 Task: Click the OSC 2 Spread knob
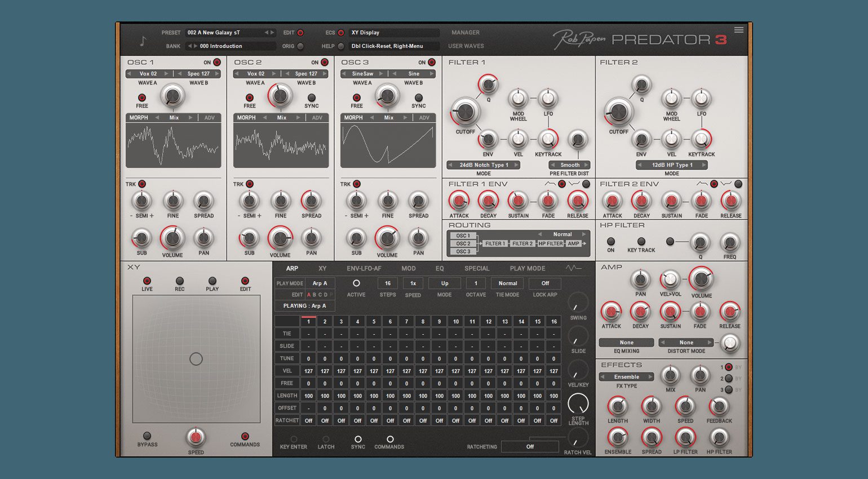[311, 201]
